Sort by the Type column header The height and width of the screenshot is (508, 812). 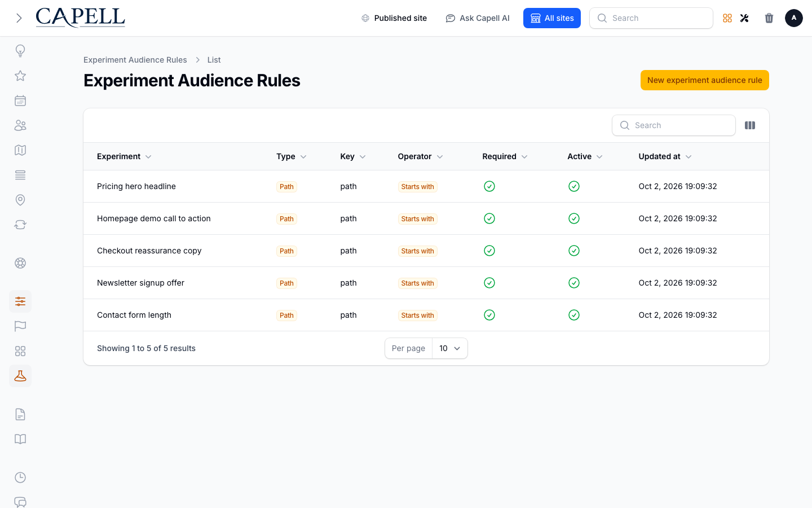(x=292, y=156)
